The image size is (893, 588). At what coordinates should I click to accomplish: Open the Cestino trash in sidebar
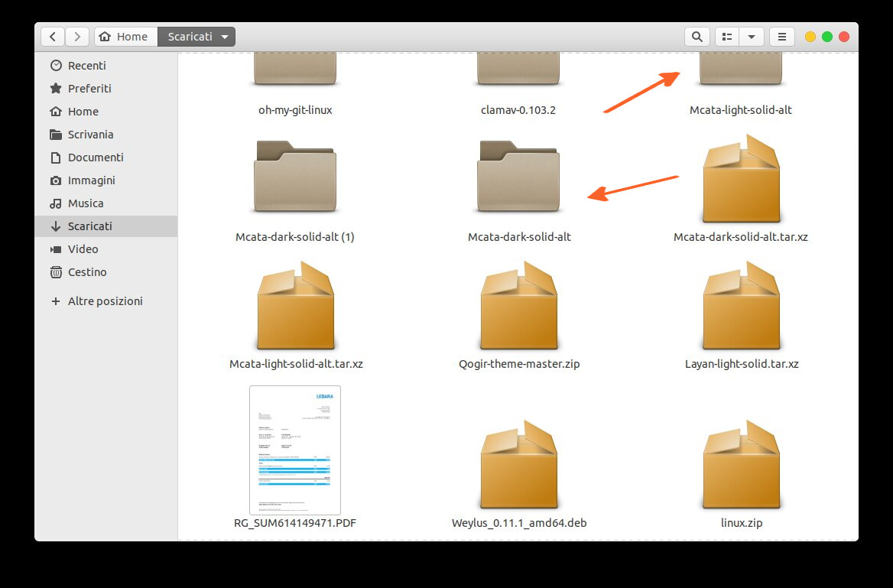click(86, 272)
